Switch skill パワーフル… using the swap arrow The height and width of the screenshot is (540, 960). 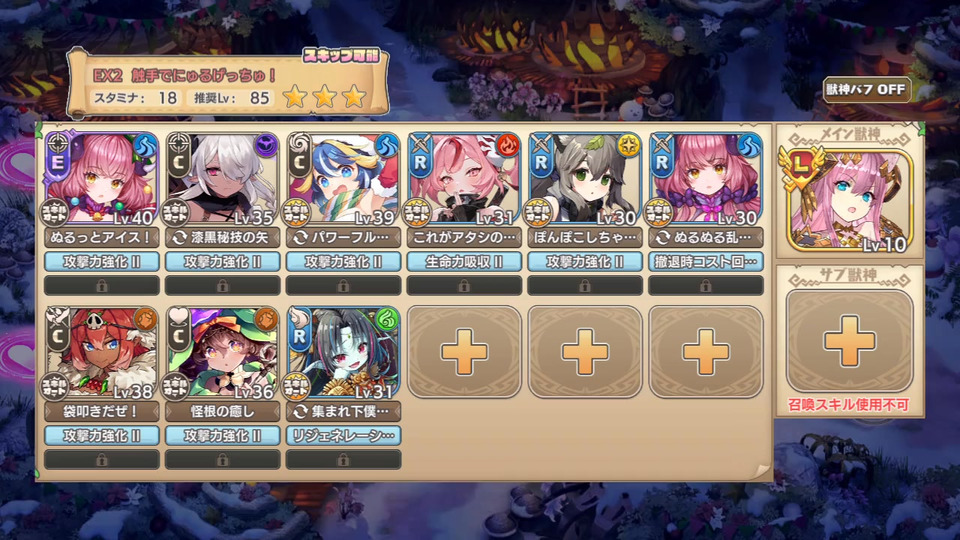click(x=299, y=238)
